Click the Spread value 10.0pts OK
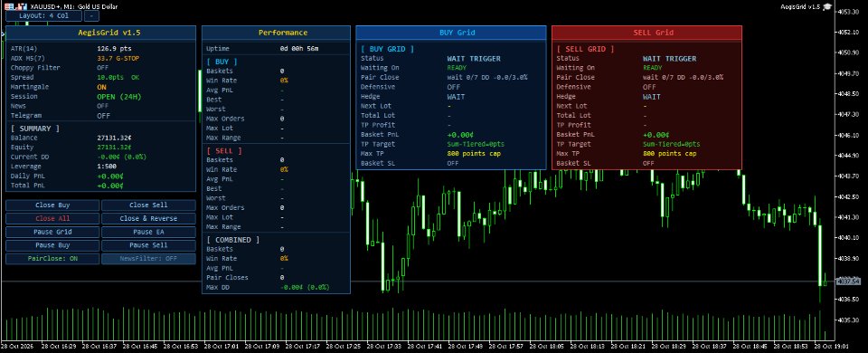The height and width of the screenshot is (353, 868). click(118, 78)
